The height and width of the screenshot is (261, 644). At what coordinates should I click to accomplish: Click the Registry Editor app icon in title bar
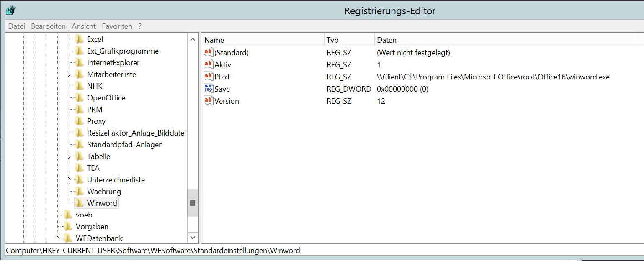coord(11,10)
